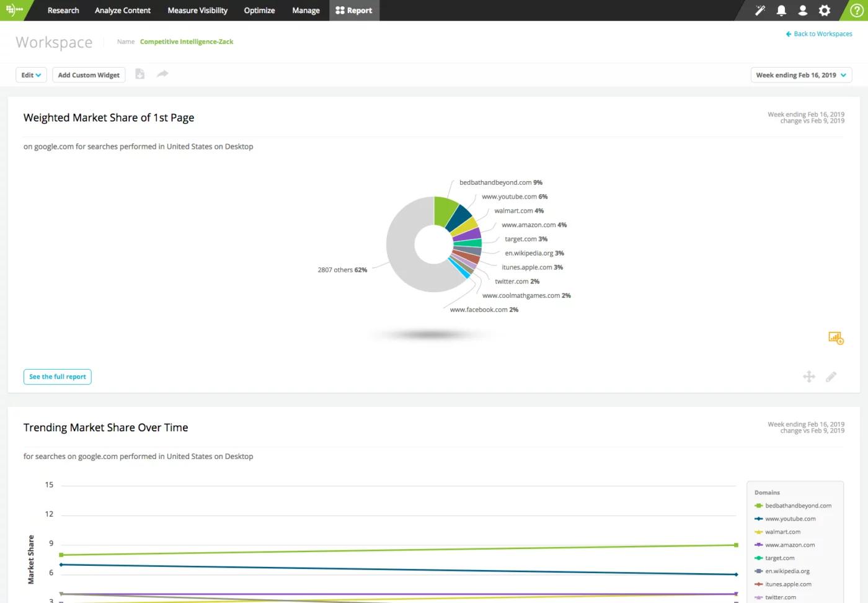This screenshot has width=868, height=603.
Task: Toggle the bedbathandbeyond.com series in the legend
Action: pos(797,506)
